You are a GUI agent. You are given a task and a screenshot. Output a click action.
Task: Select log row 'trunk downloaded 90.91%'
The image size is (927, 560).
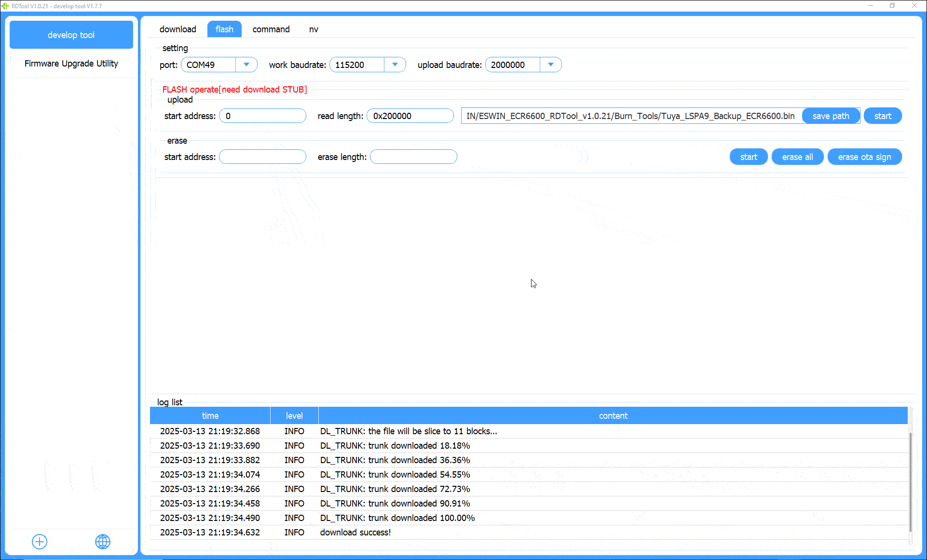529,504
